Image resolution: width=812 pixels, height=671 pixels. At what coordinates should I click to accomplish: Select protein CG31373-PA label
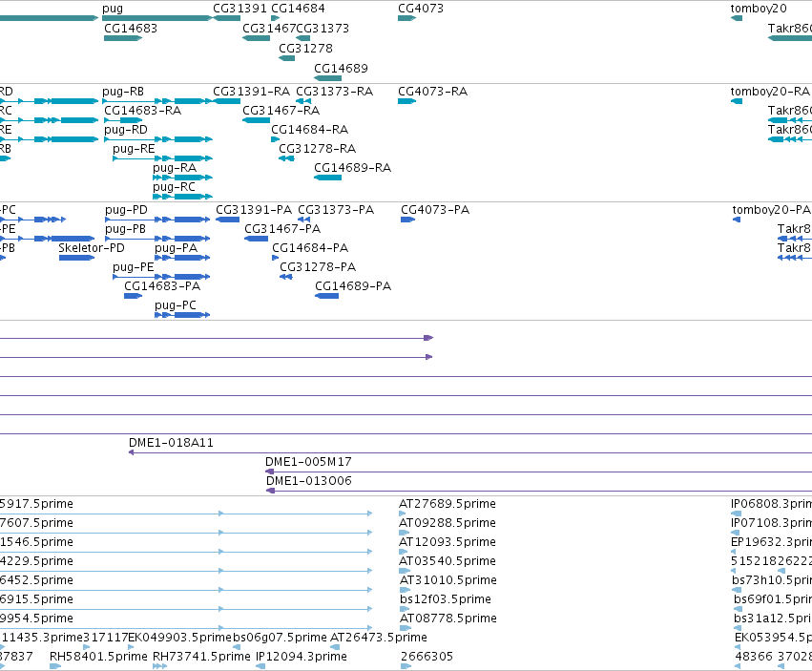coord(336,210)
